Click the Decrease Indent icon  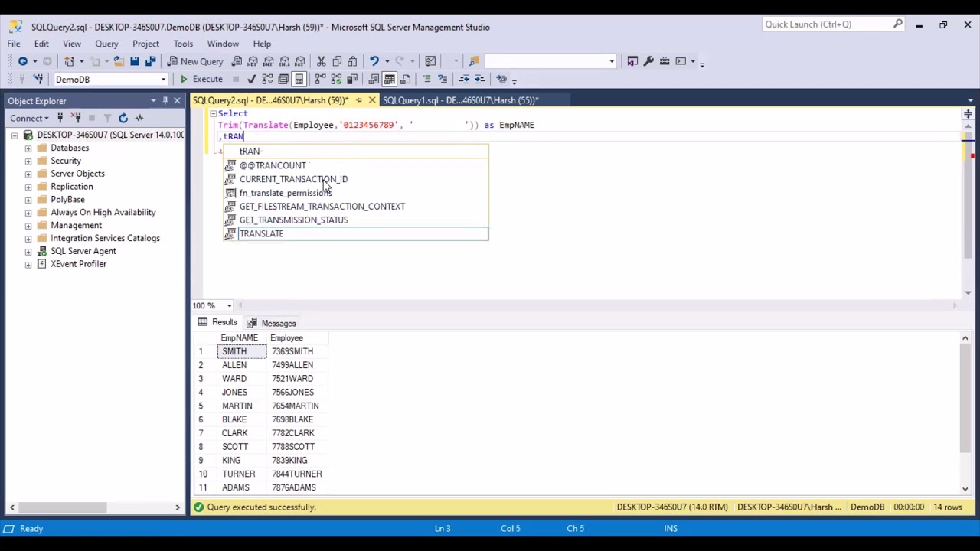(x=464, y=79)
